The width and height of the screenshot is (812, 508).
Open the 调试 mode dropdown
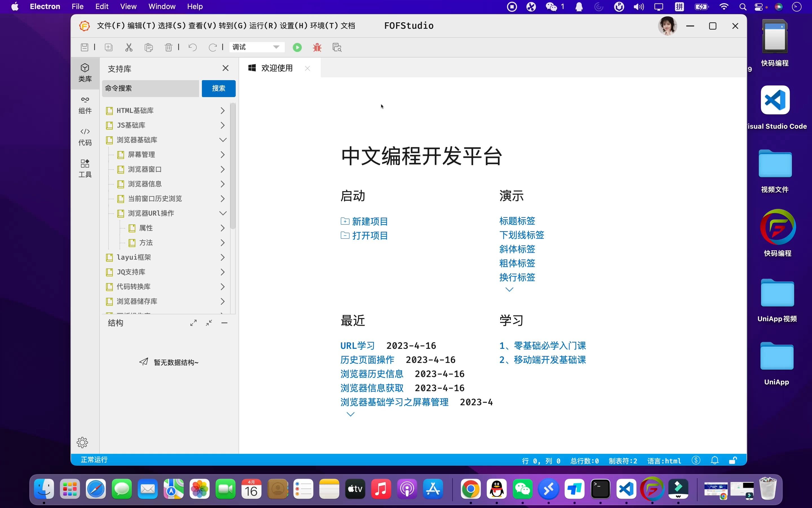pos(257,47)
